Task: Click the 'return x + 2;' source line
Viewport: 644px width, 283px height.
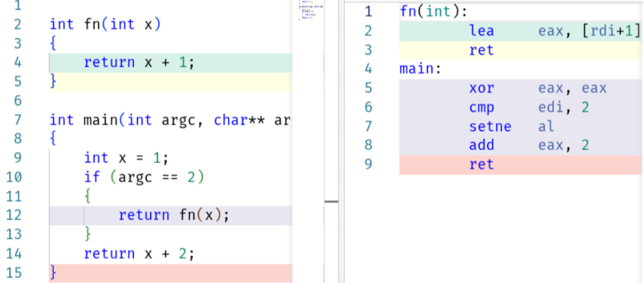Action: click(x=139, y=253)
